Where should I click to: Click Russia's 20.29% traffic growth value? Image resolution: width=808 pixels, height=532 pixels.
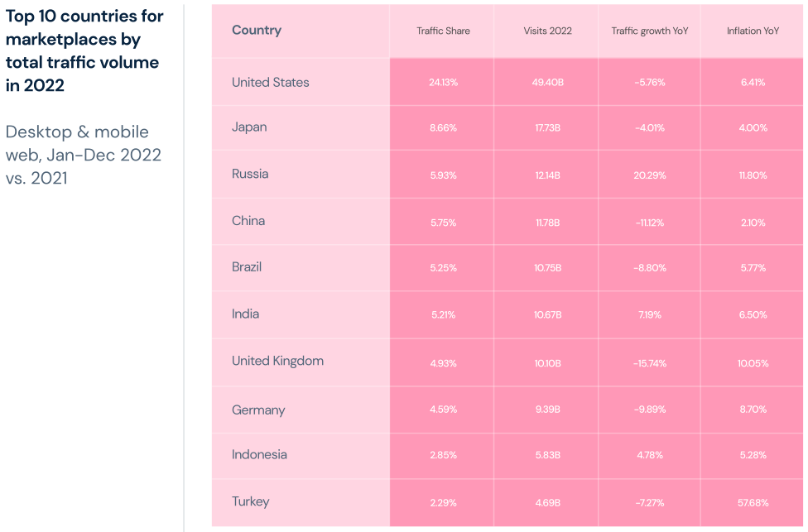(x=650, y=175)
